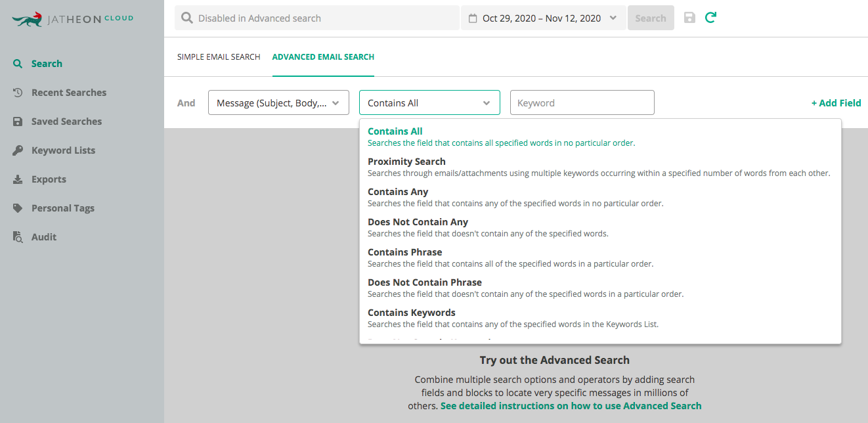Click the + Add Field link
Image resolution: width=868 pixels, height=423 pixels.
tap(836, 103)
